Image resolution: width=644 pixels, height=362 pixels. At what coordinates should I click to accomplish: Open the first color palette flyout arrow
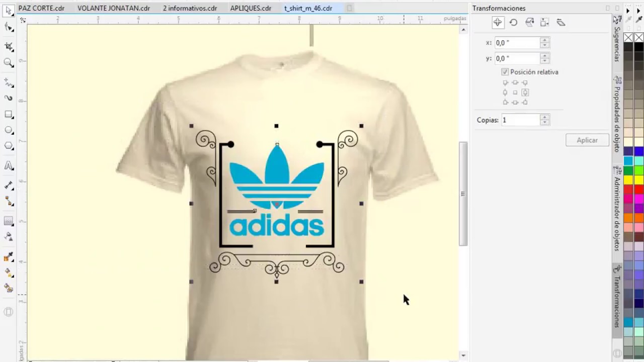pos(628,11)
